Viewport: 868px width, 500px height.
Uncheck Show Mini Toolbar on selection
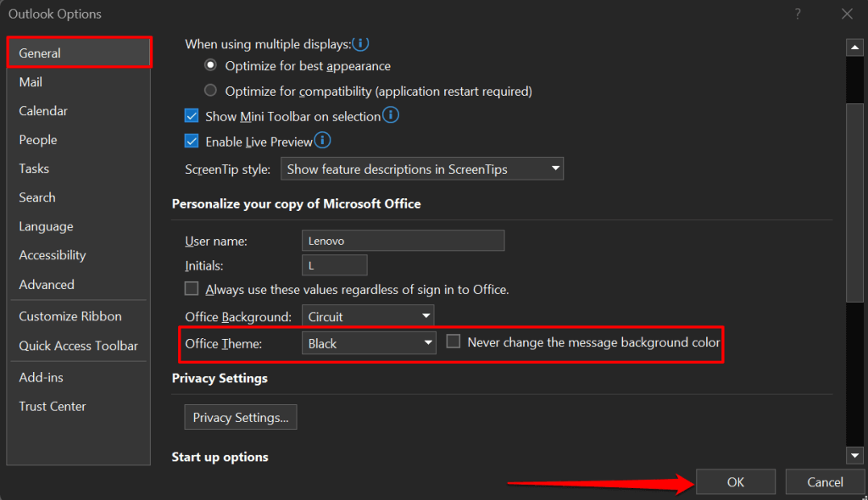[x=192, y=116]
